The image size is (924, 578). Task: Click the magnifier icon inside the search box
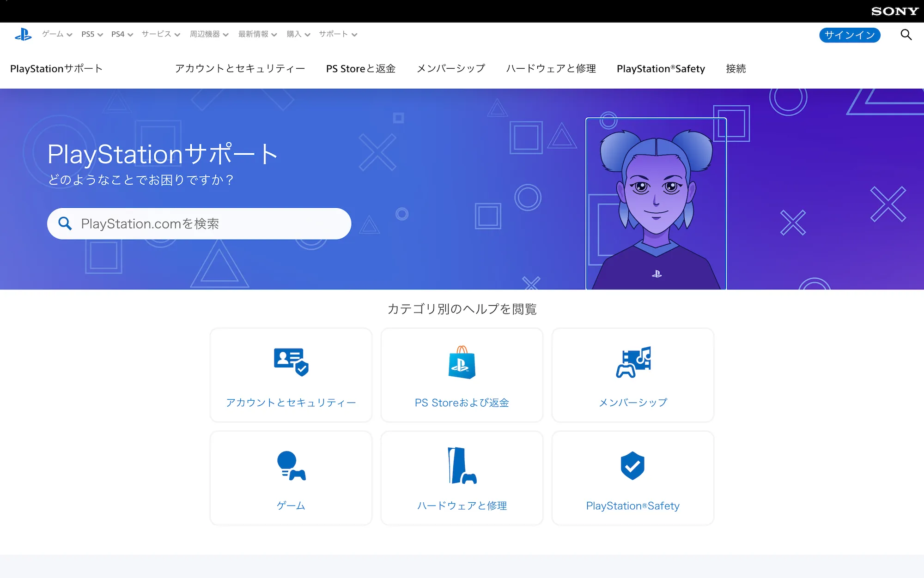65,223
